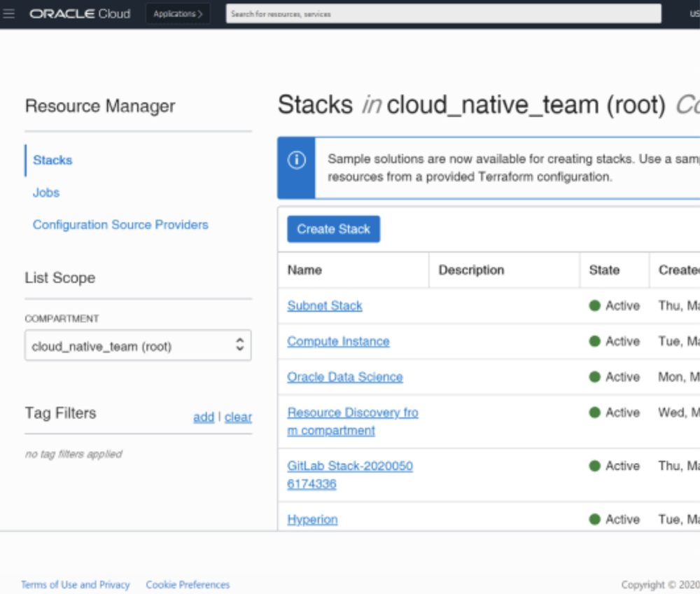Open Cookie Preferences in the footer
The width and height of the screenshot is (700, 594).
(x=188, y=585)
